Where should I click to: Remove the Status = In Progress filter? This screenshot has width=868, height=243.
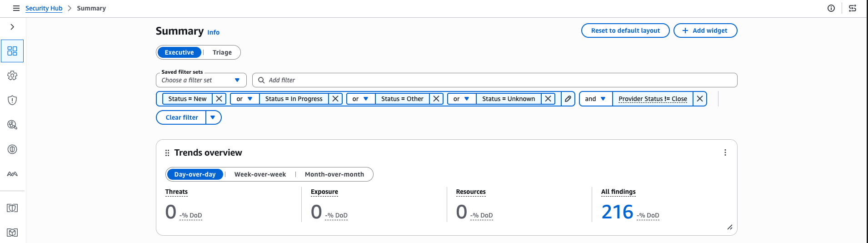pyautogui.click(x=335, y=99)
